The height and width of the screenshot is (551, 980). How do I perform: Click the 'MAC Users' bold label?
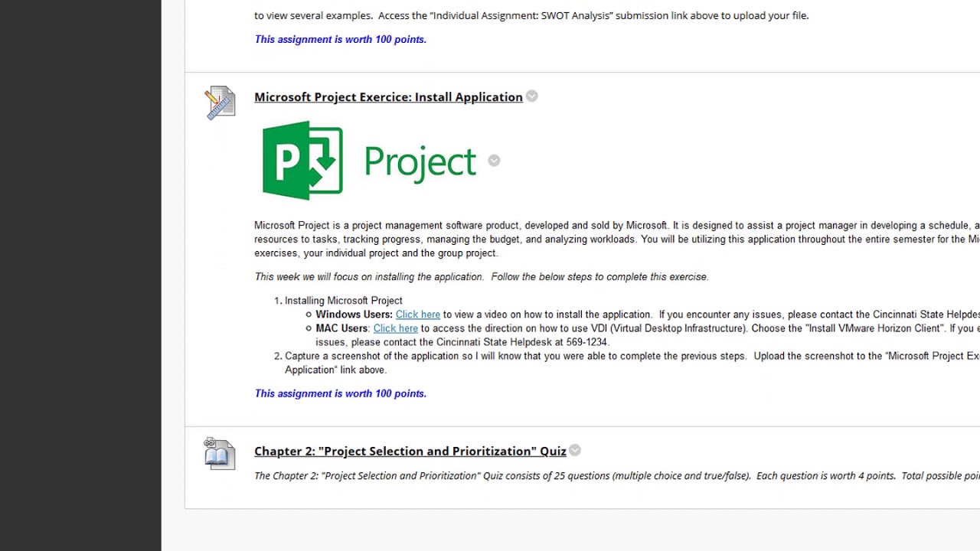point(341,328)
